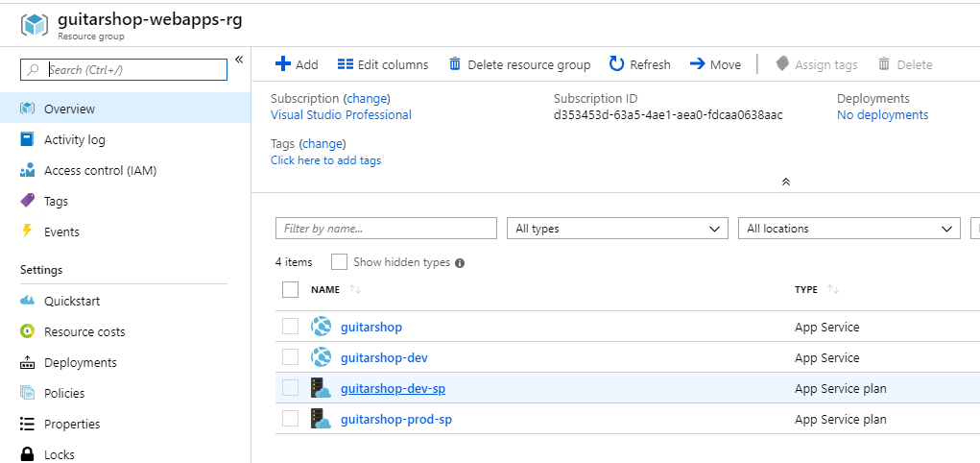Click the Resource costs circle icon
This screenshot has height=463, width=980.
(27, 331)
